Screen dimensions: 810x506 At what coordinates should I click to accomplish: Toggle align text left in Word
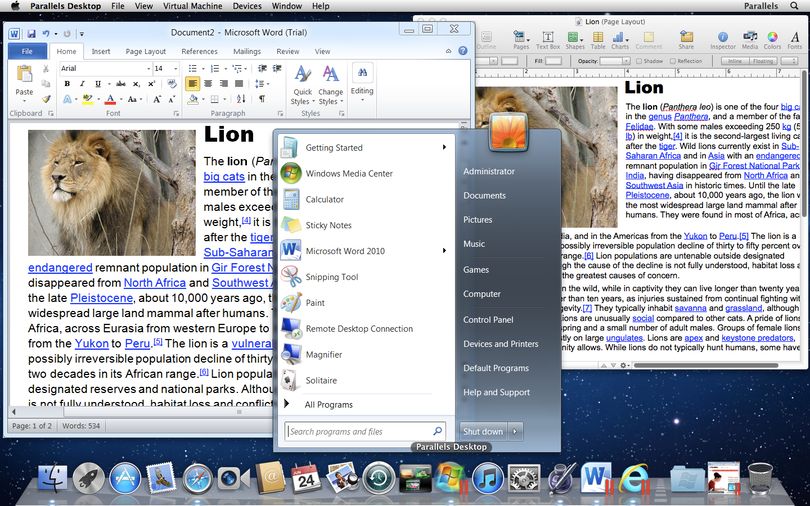pos(192,83)
